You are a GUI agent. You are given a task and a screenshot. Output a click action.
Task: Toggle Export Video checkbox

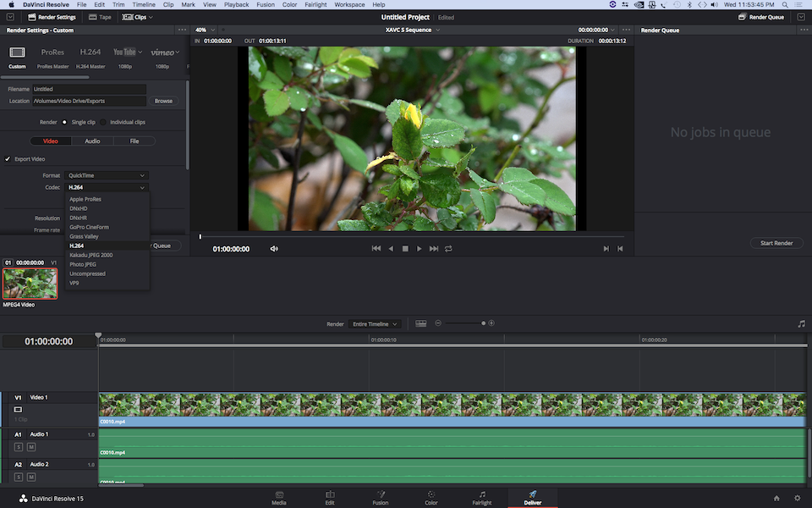tap(8, 159)
